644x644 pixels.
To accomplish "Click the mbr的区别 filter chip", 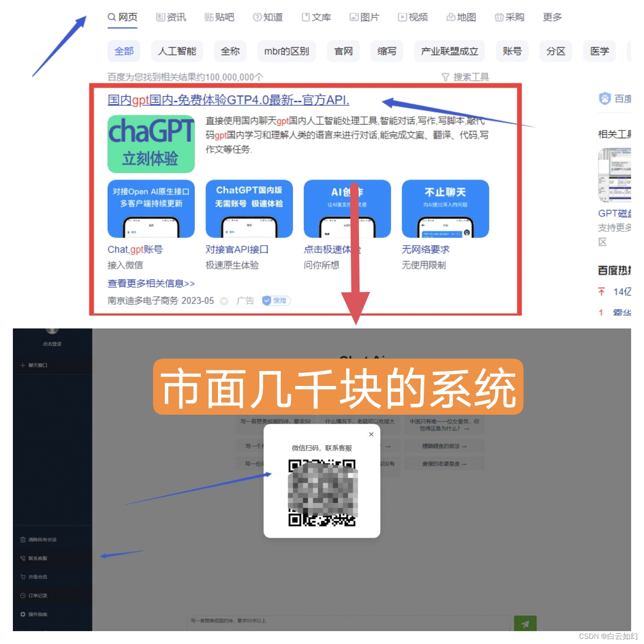I will [286, 51].
